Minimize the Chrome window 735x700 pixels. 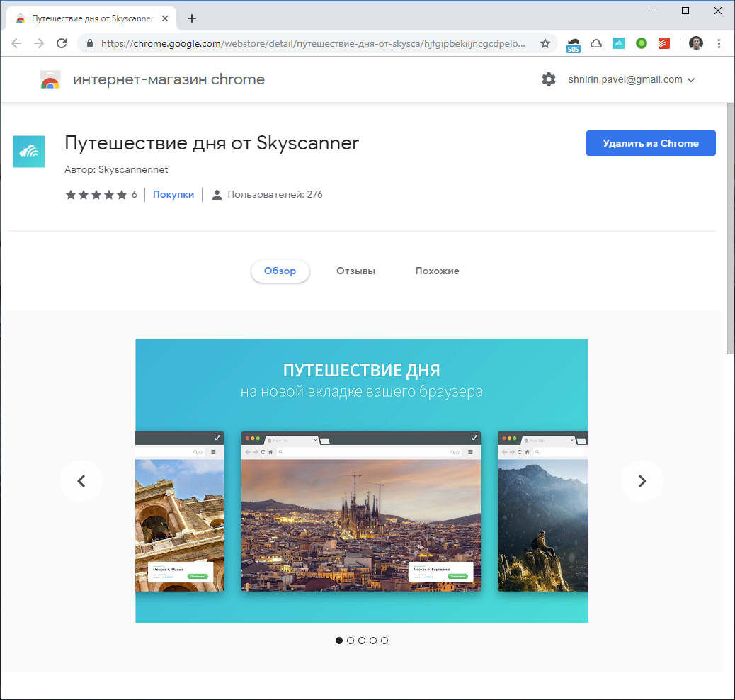click(652, 11)
